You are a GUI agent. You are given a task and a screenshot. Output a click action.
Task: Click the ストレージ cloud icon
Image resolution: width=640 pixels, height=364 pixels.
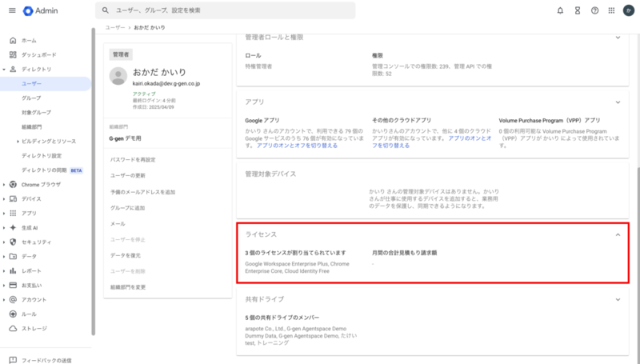(x=13, y=329)
